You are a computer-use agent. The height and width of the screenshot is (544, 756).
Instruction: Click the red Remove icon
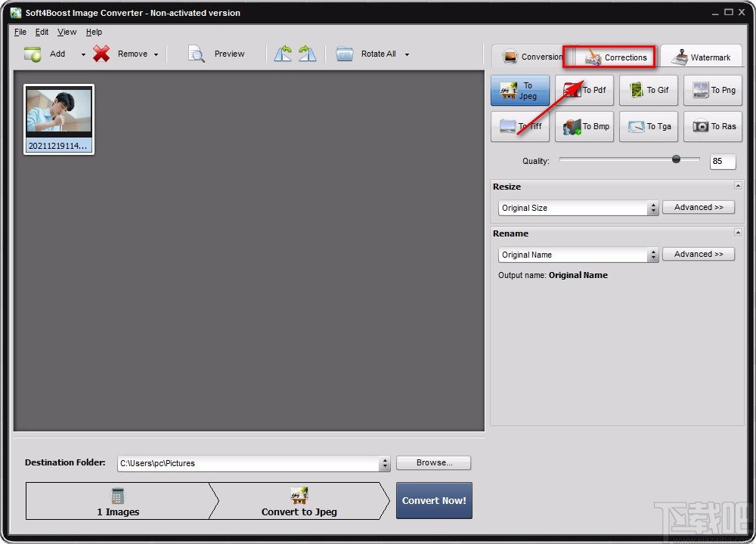tap(101, 54)
